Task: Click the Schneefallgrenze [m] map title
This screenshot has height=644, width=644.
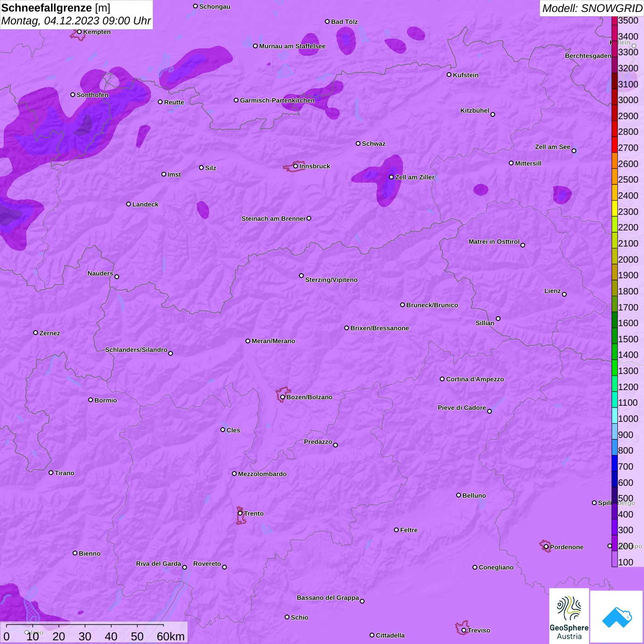Action: 56,8
